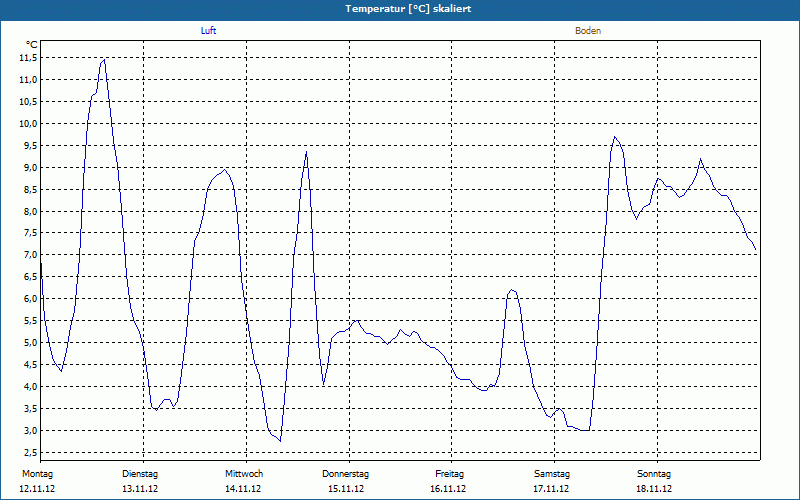
Task: Click the 5,5 y-axis value
Action: click(x=30, y=320)
